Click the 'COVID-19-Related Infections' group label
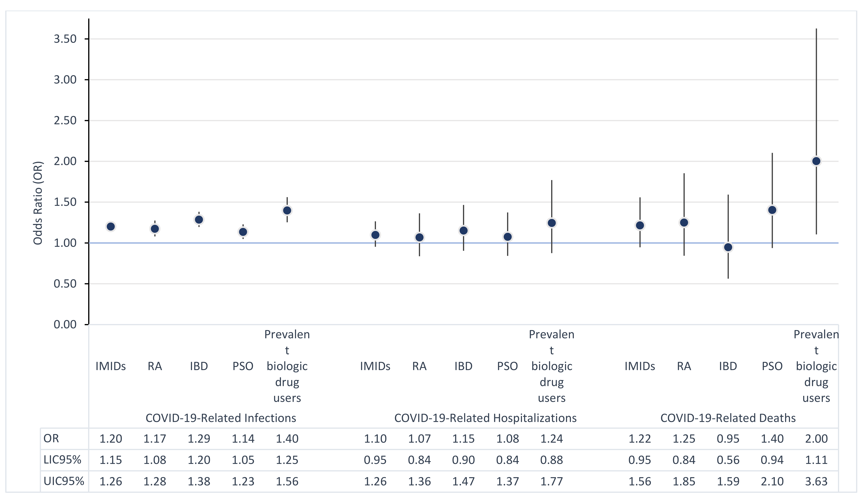 (x=221, y=418)
